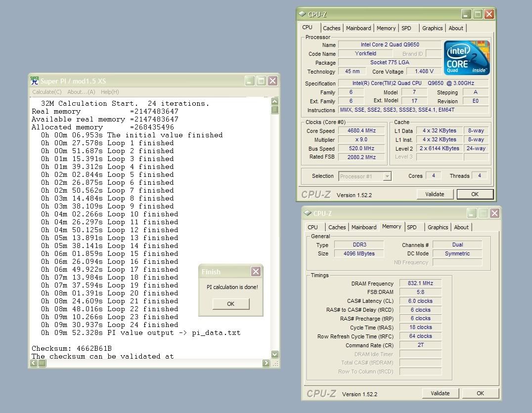The width and height of the screenshot is (532, 413).
Task: Click OK in the lower CPU-Z Memory window
Action: [480, 393]
